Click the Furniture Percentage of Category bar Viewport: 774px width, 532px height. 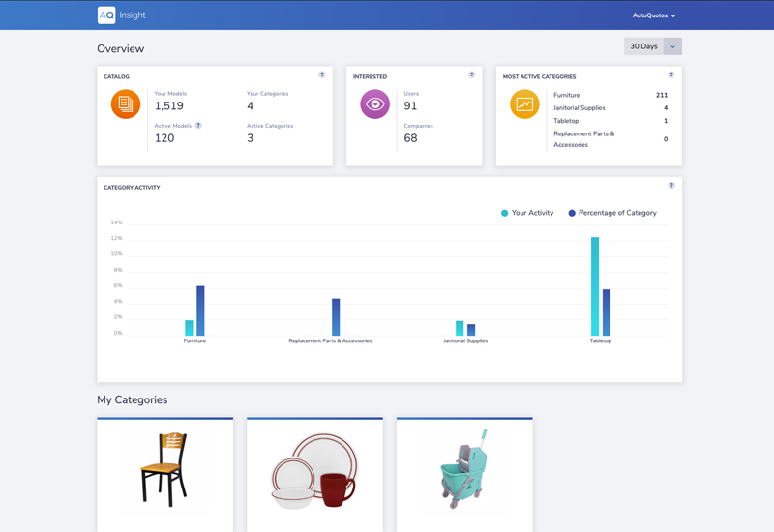[x=200, y=310]
